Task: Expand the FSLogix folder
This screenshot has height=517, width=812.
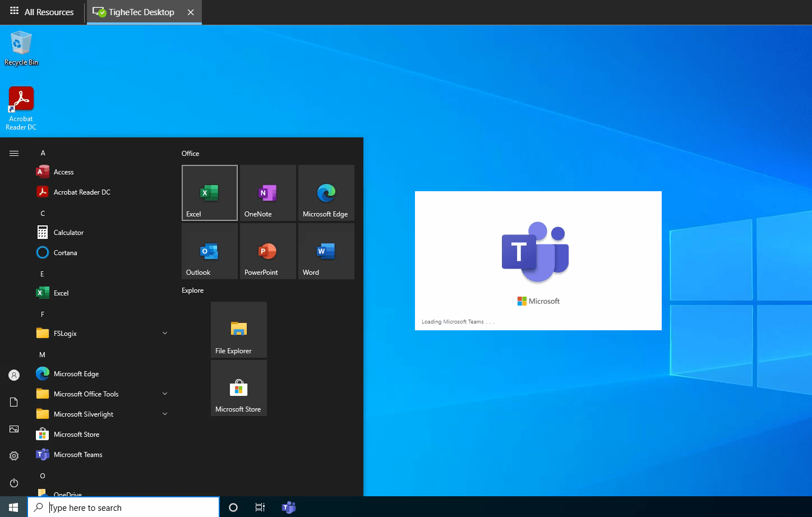Action: click(x=102, y=334)
